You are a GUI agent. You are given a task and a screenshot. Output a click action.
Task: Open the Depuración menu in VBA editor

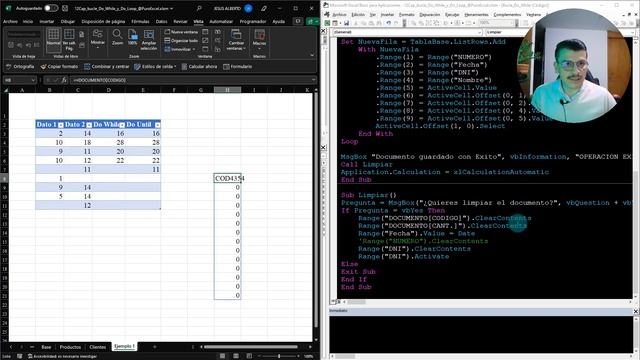(x=429, y=15)
